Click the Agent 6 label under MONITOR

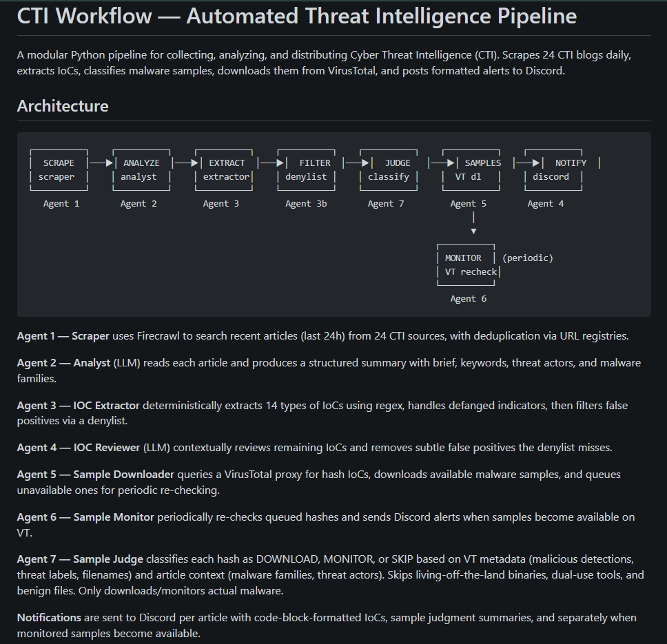pos(469,299)
